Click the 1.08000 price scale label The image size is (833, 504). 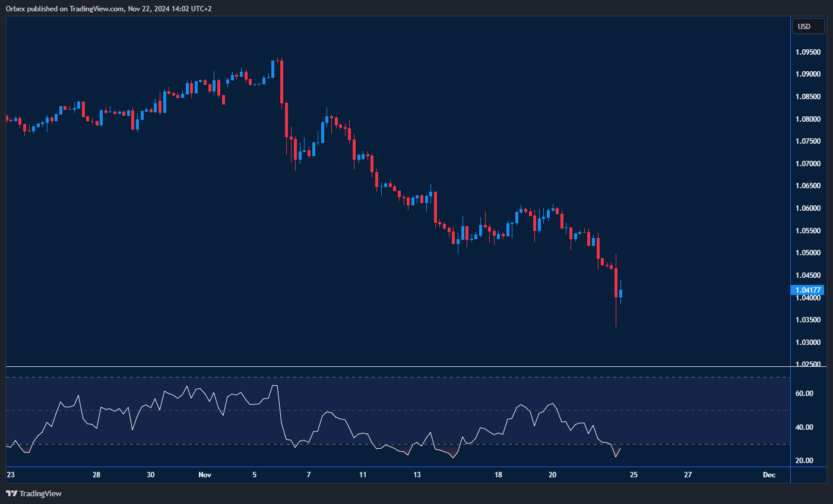click(x=808, y=119)
